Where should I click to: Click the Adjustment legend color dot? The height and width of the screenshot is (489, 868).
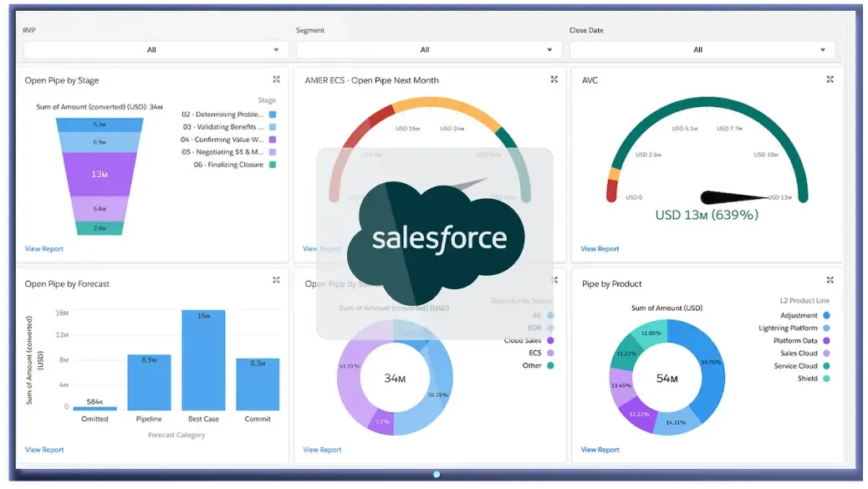(826, 315)
